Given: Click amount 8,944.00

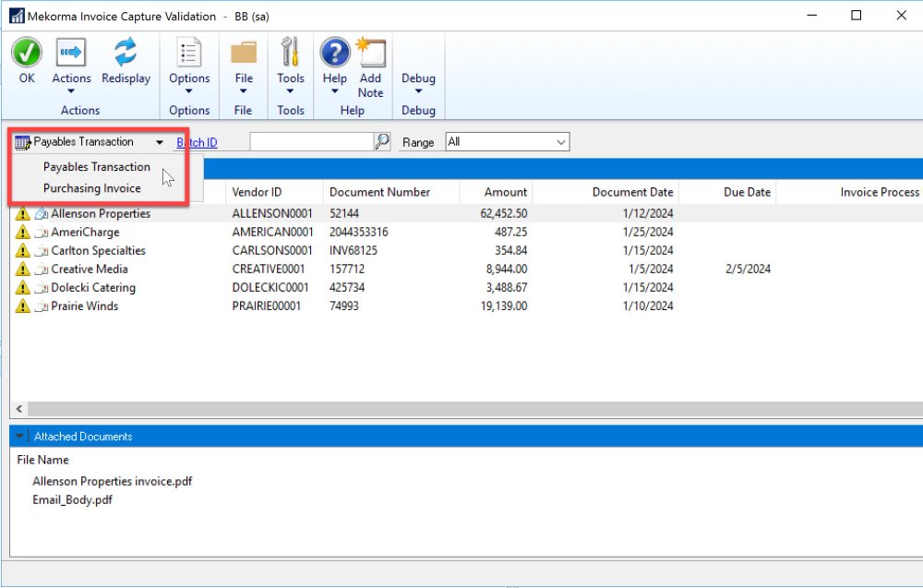Looking at the screenshot, I should (x=506, y=269).
